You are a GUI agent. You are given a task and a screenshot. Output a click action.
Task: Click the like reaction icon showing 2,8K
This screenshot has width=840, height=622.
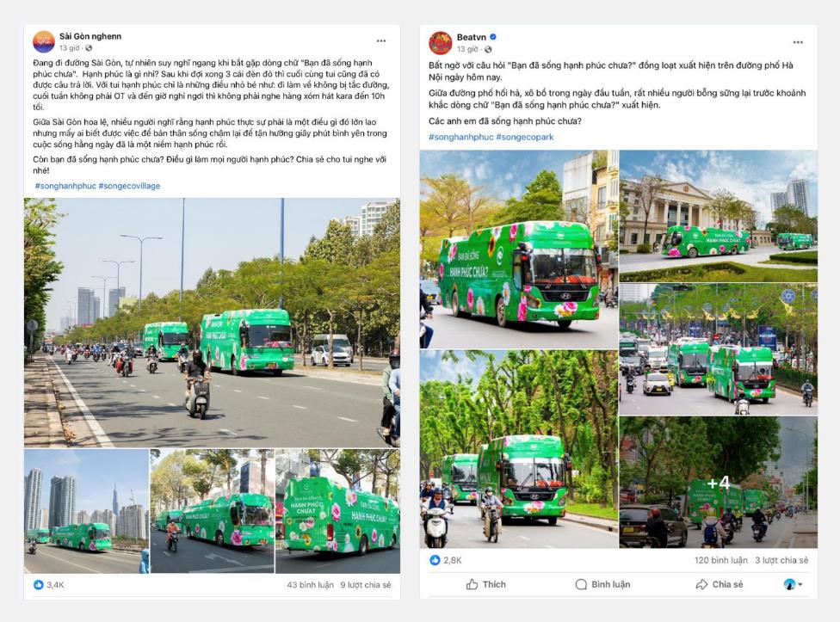click(435, 560)
